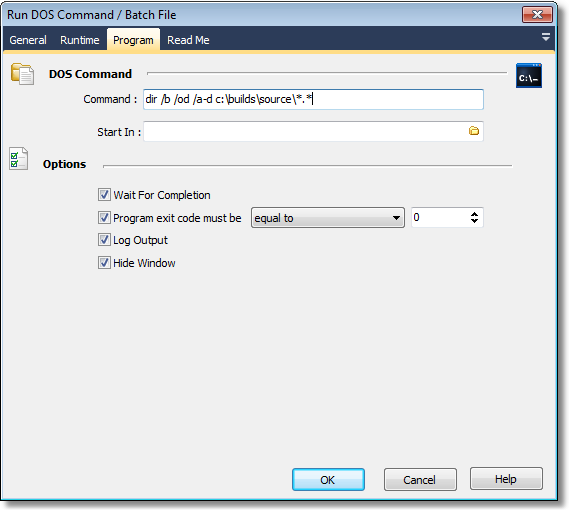Open Help for this dialog
Viewport: 569px width, 512px height.
click(506, 479)
